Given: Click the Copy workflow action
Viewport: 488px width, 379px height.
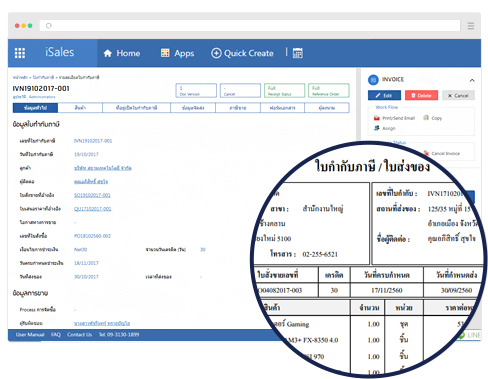Looking at the screenshot, I should pyautogui.click(x=433, y=118).
